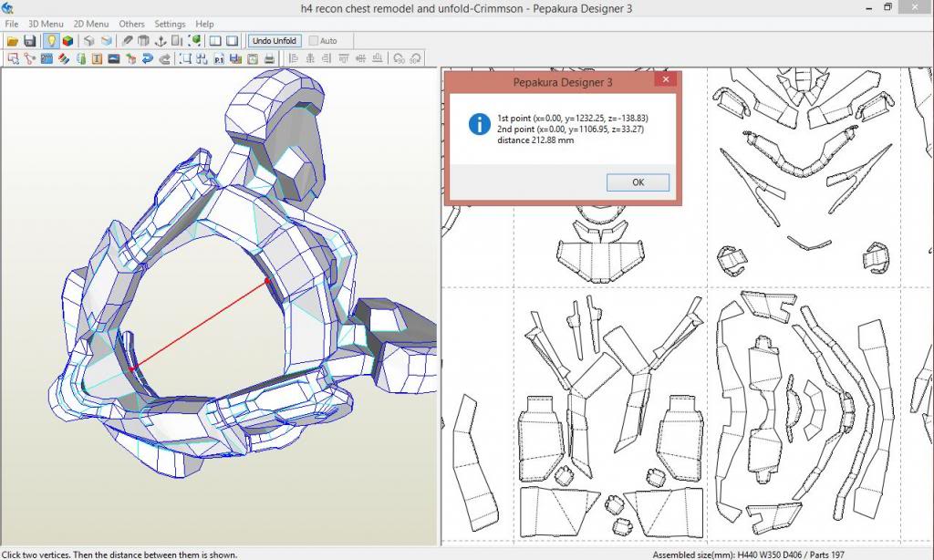The height and width of the screenshot is (560, 934).
Task: Click the lower red vertex of measurement line
Action: [132, 368]
